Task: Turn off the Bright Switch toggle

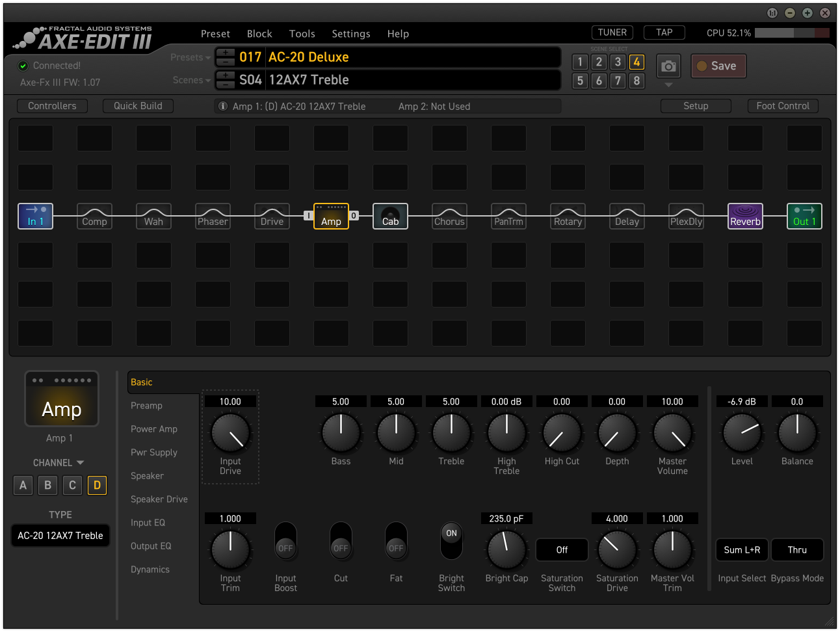Action: tap(451, 541)
